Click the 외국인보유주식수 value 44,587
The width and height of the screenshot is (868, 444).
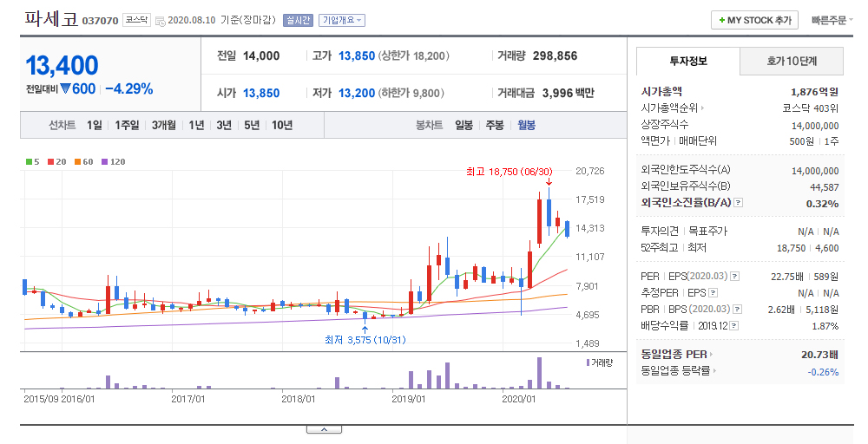pos(825,187)
